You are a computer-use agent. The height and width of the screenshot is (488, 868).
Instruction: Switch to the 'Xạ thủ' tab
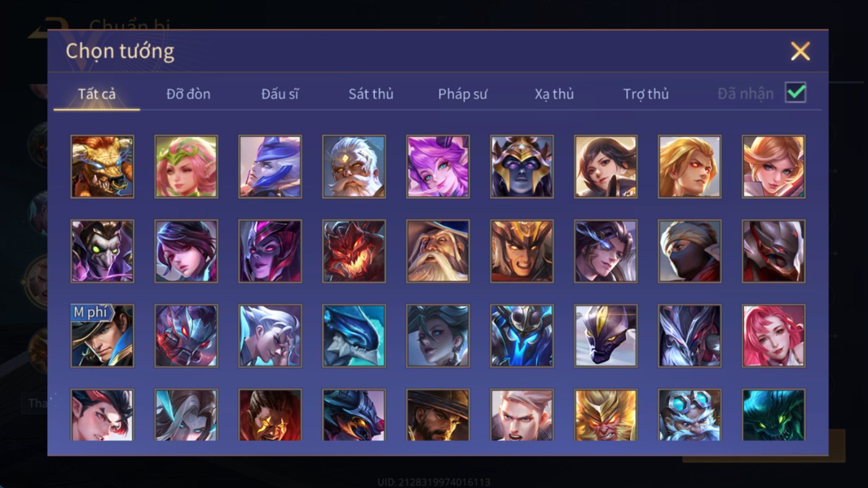pyautogui.click(x=554, y=94)
